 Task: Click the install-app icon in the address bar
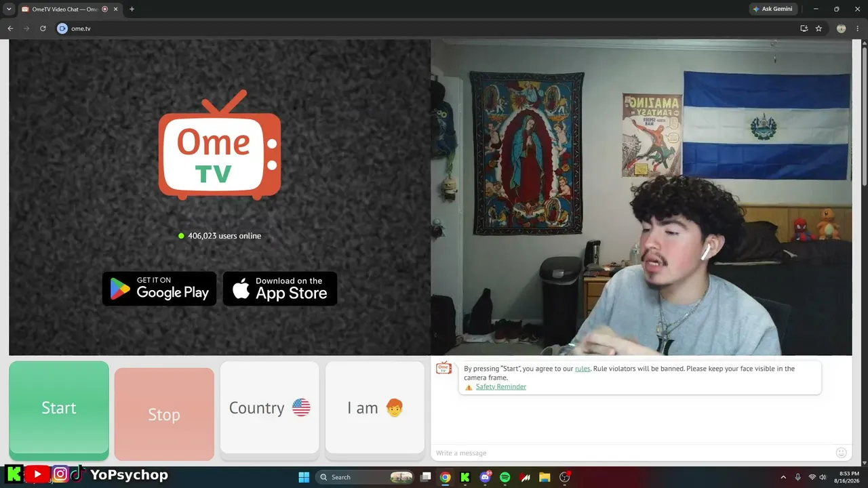(804, 28)
